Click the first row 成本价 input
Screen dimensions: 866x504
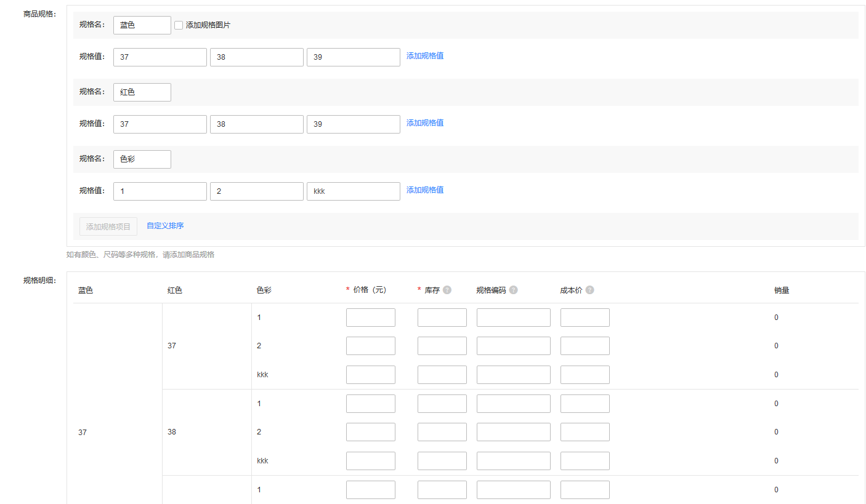point(585,318)
